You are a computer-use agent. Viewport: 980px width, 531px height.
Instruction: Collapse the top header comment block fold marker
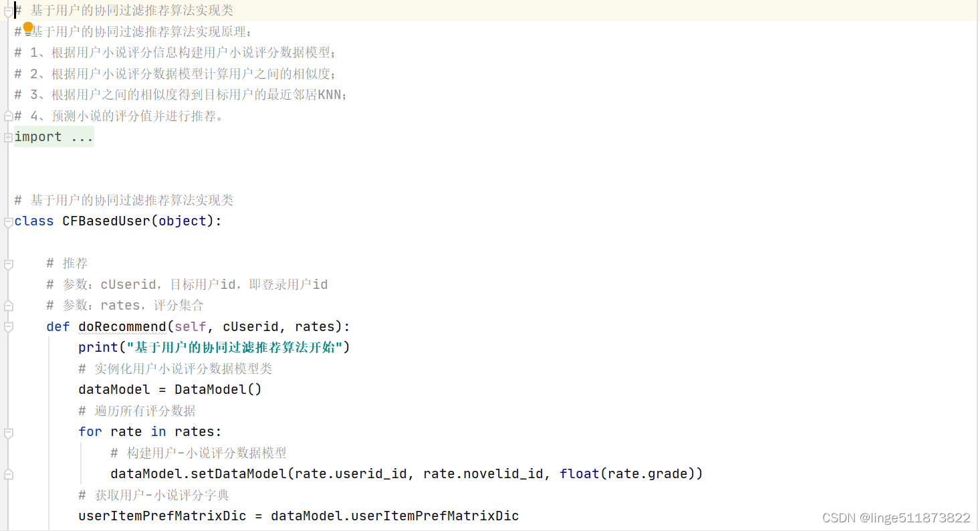(8, 11)
